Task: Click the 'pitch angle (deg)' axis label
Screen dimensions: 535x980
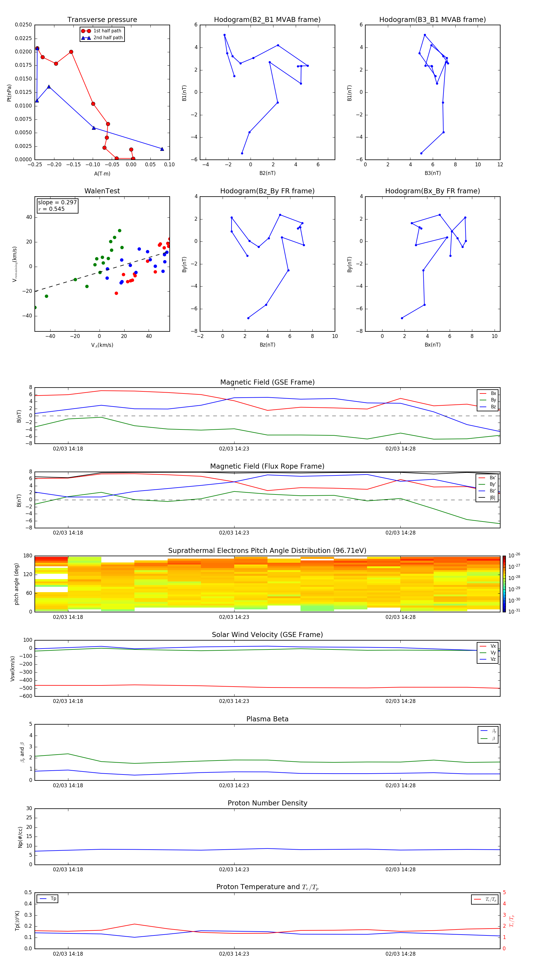Action: (x=16, y=584)
